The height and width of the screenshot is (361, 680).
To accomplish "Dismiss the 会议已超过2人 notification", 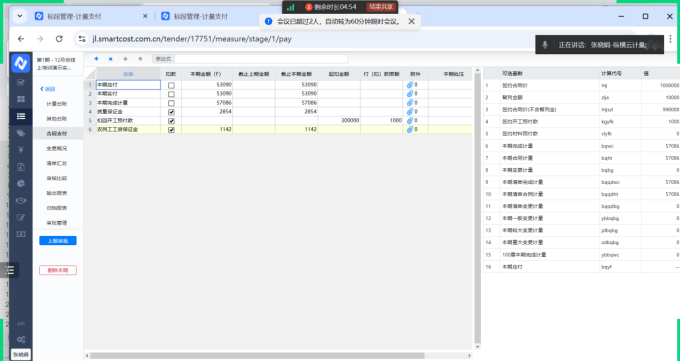I will click(412, 21).
